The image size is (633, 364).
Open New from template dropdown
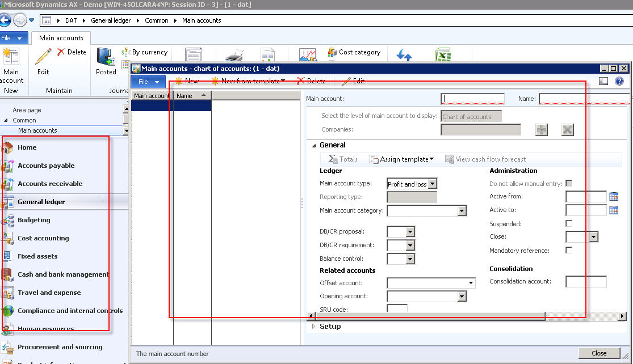pos(248,81)
